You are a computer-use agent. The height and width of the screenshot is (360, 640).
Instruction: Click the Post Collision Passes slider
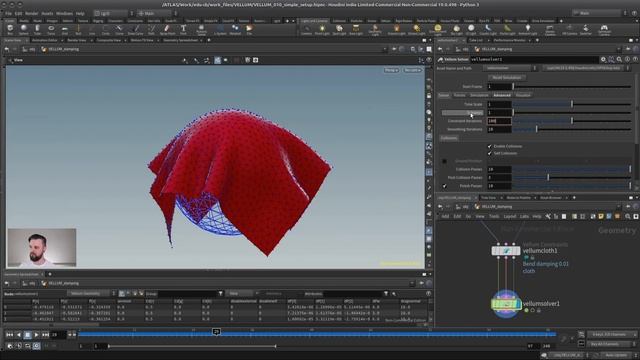[x=572, y=178]
